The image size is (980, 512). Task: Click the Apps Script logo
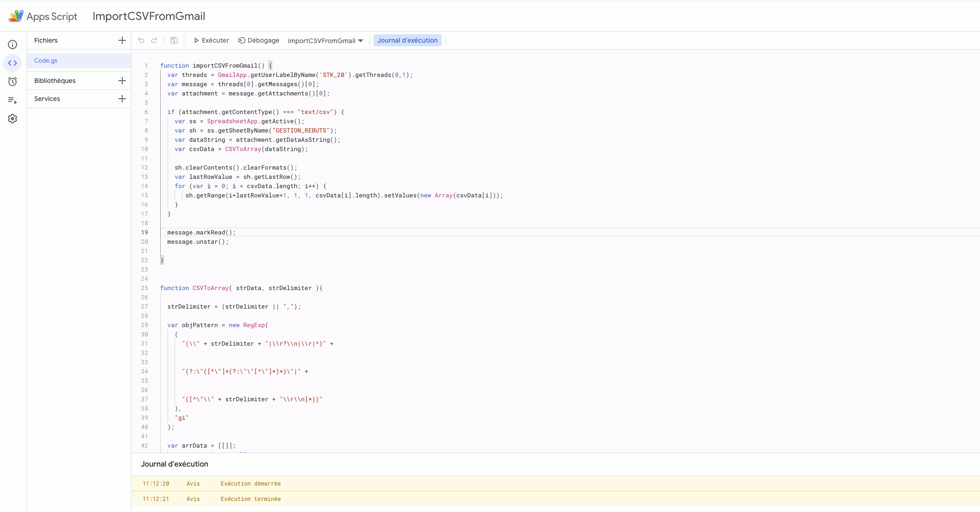pos(16,16)
